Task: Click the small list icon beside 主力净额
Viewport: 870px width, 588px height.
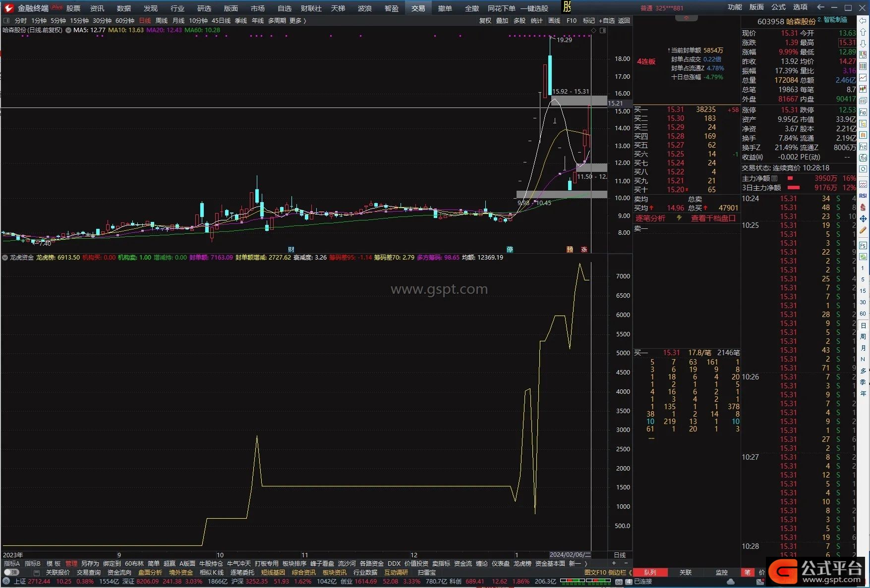Action: [774, 178]
